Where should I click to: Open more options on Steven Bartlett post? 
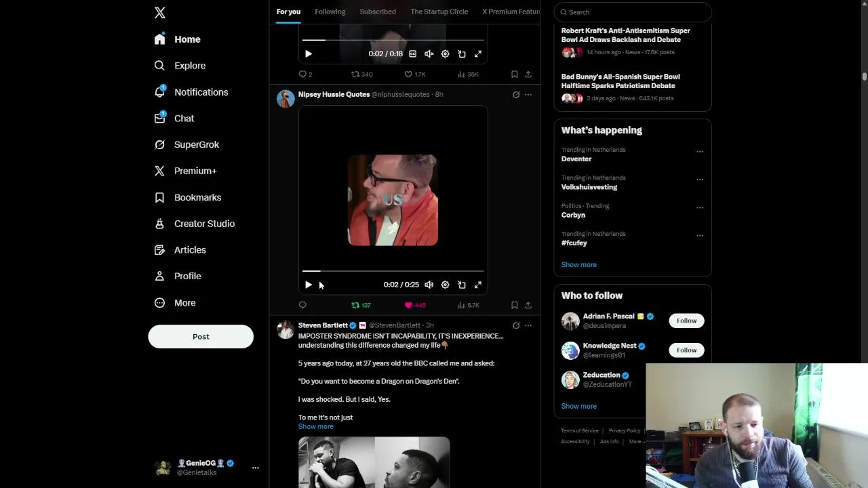[x=528, y=325]
